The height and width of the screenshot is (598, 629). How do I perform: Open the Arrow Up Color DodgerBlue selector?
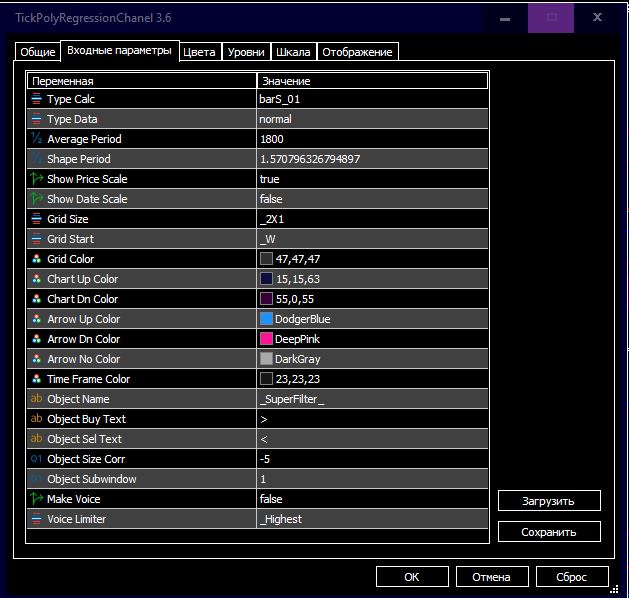click(372, 319)
